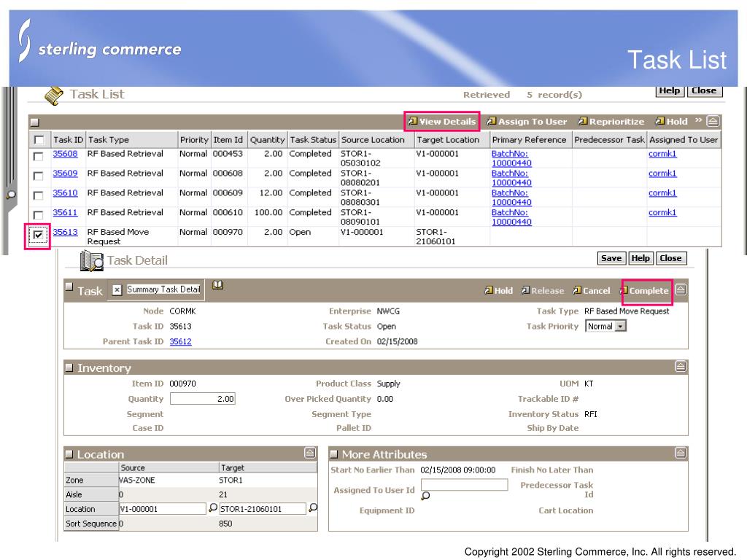This screenshot has height=560, width=747.
Task: Click the Assigned To User column header
Action: click(684, 140)
